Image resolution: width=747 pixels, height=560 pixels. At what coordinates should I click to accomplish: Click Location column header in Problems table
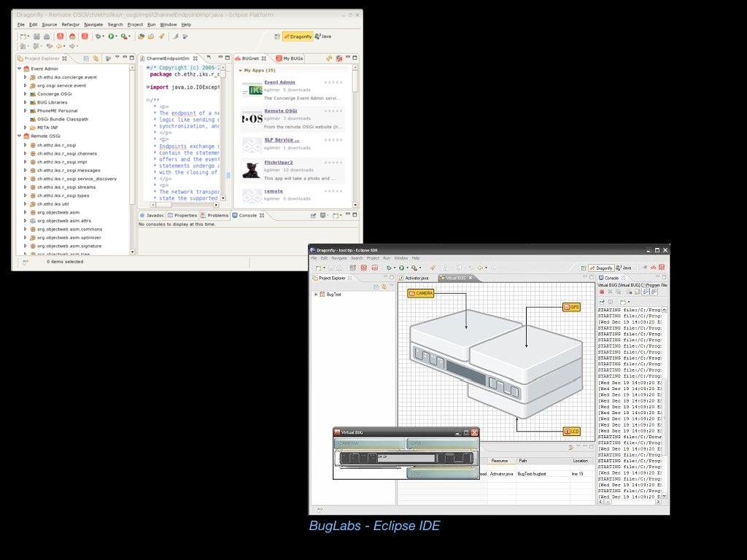click(582, 461)
